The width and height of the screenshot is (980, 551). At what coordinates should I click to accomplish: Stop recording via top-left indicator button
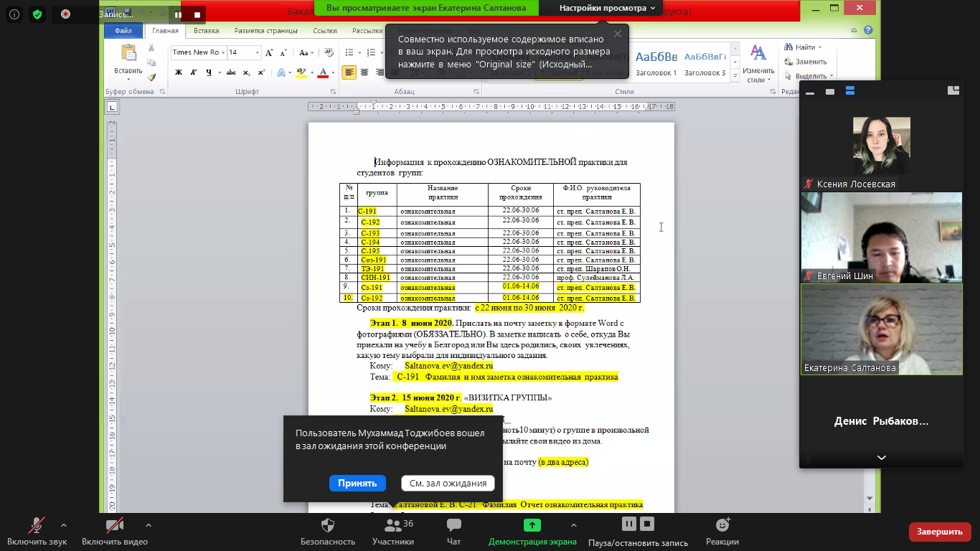(197, 14)
